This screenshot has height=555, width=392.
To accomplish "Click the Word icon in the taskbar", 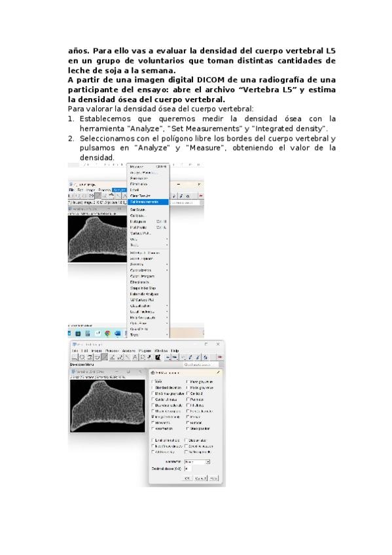I will pos(117,333).
